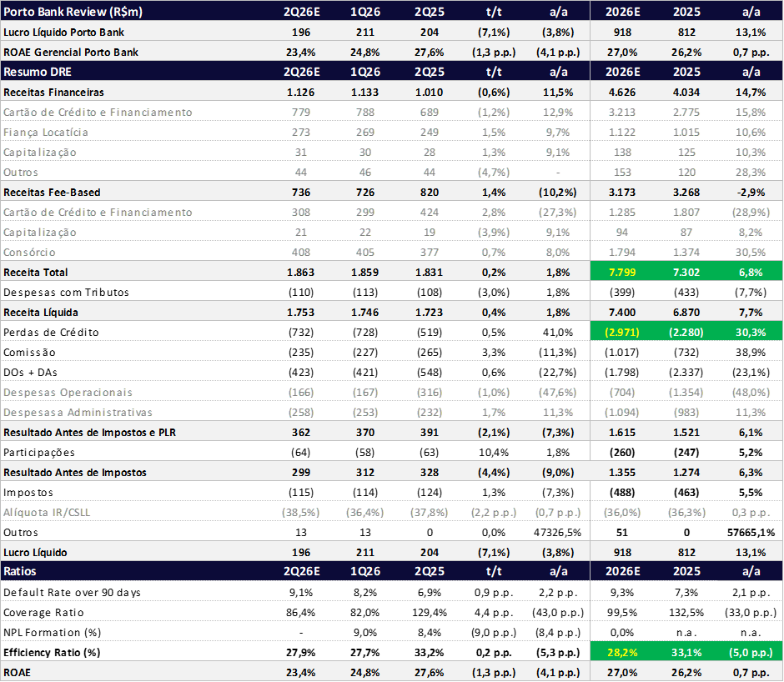The image size is (784, 682).
Task: Select the 'ROAE Gerencial Porto Bank' row label
Action: coord(71,52)
